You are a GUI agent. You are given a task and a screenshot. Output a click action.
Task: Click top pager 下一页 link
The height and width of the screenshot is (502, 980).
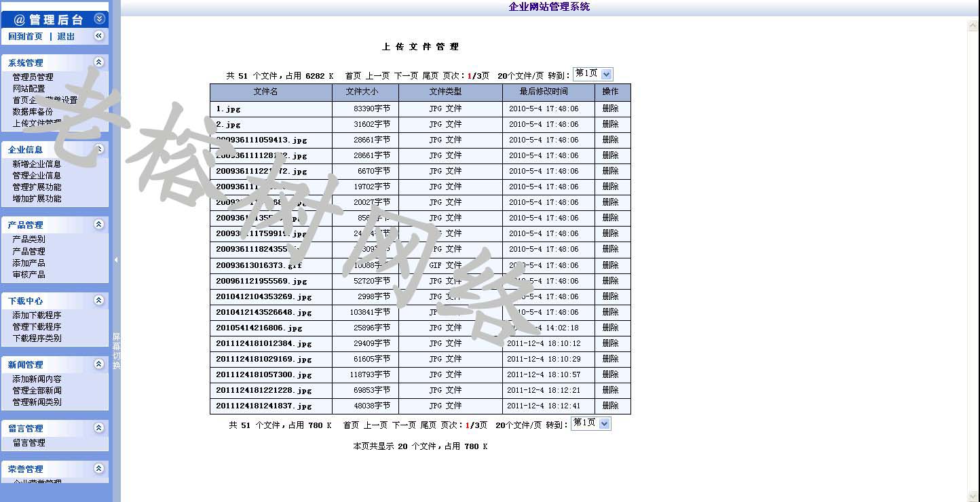406,76
